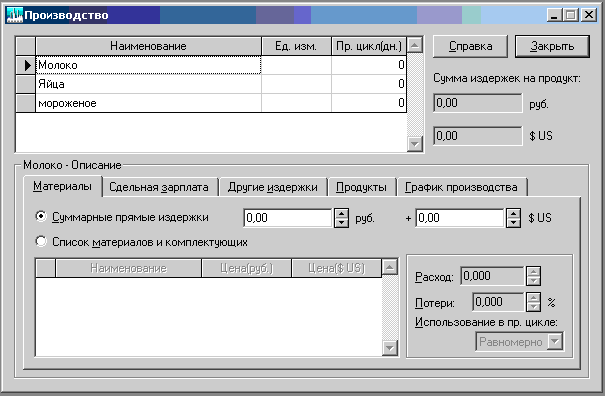605x396 pixels.
Task: Click the Пр. цикл(дн.) column header
Action: [369, 46]
